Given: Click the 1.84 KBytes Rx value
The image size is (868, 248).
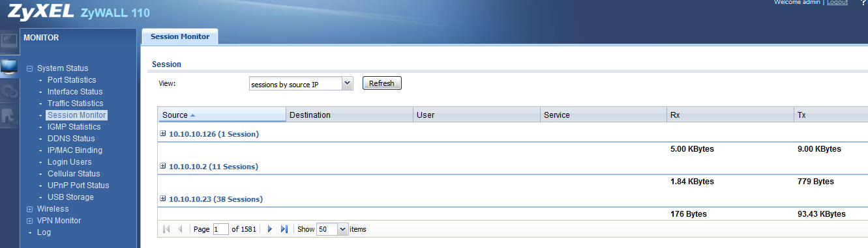Looking at the screenshot, I should [x=692, y=182].
